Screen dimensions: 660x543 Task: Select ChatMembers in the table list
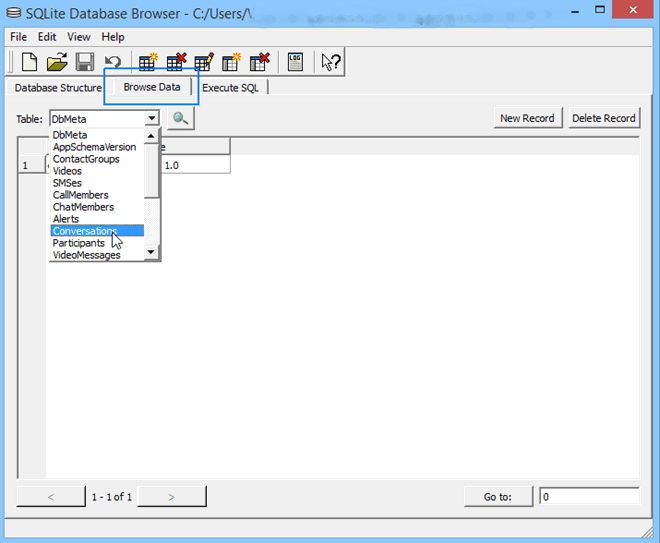pyautogui.click(x=97, y=207)
